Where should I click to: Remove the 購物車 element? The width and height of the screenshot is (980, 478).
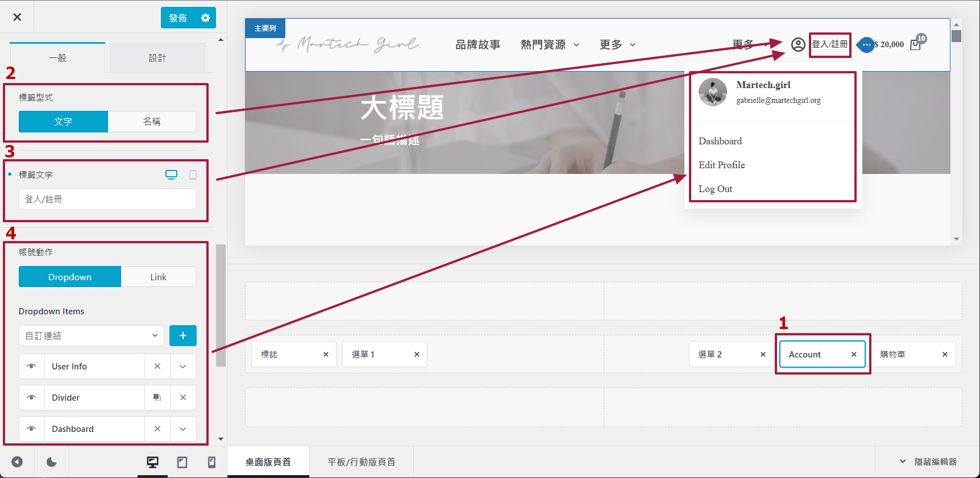pos(945,354)
